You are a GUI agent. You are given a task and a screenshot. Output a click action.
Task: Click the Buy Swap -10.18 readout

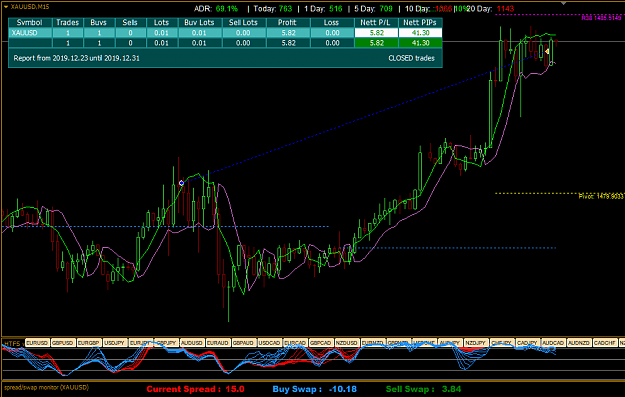(x=314, y=389)
